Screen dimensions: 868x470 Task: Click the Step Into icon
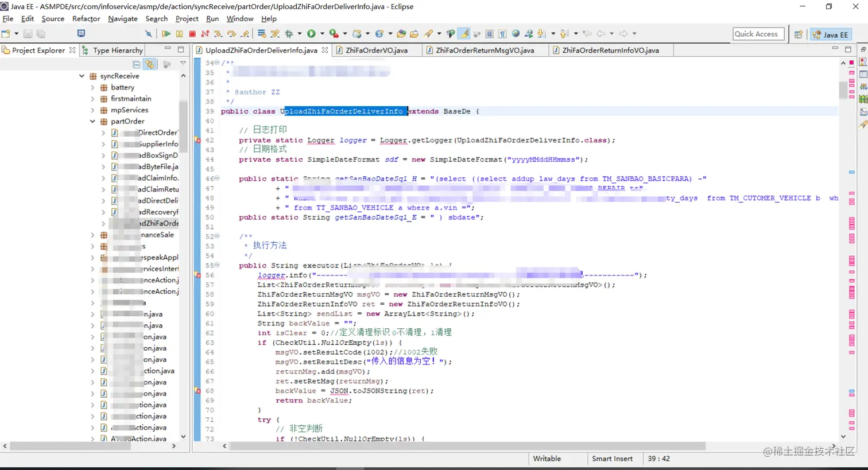point(218,34)
